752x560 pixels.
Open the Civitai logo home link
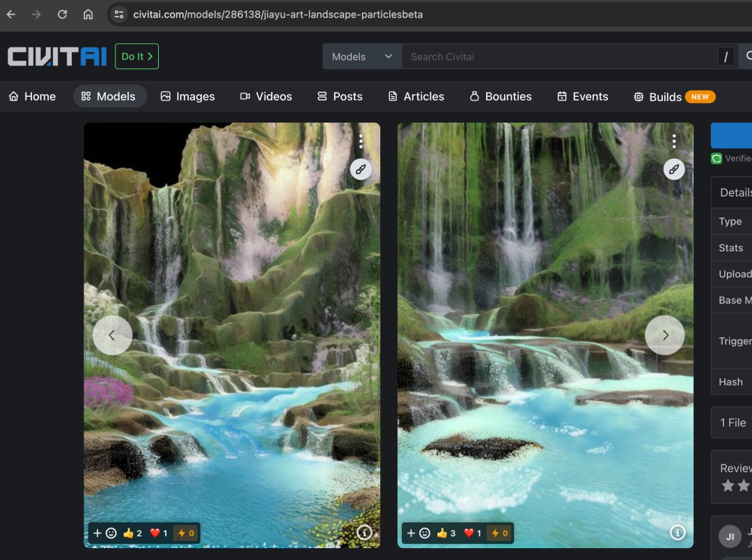(x=57, y=56)
